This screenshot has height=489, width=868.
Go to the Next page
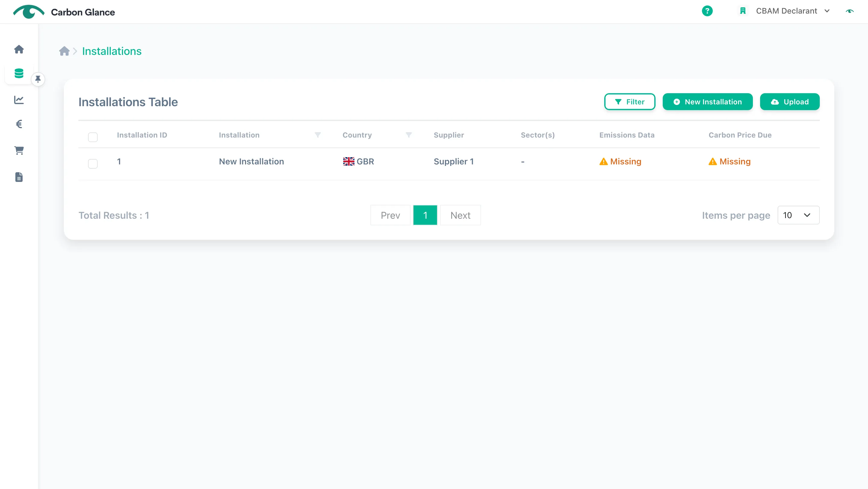460,215
